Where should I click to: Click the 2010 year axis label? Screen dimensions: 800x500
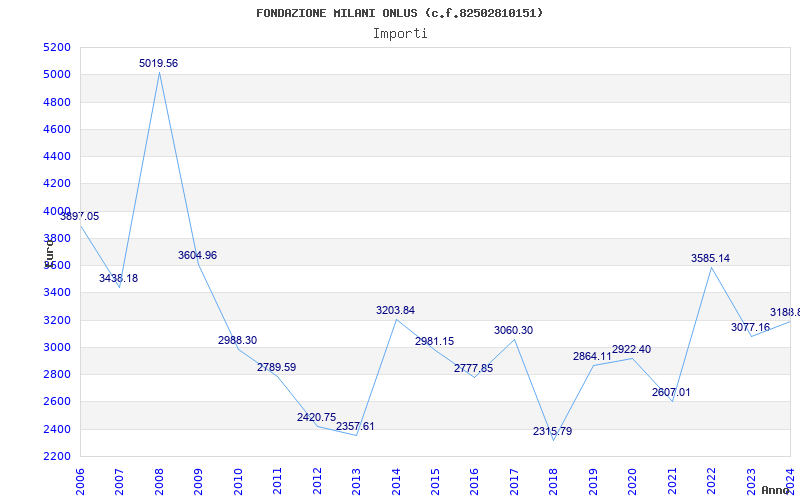238,482
